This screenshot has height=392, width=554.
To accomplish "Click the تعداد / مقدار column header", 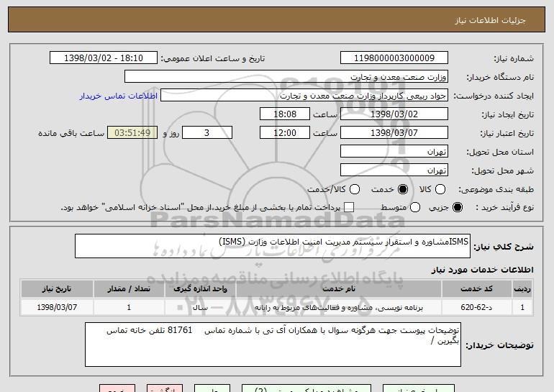I will tap(129, 289).
